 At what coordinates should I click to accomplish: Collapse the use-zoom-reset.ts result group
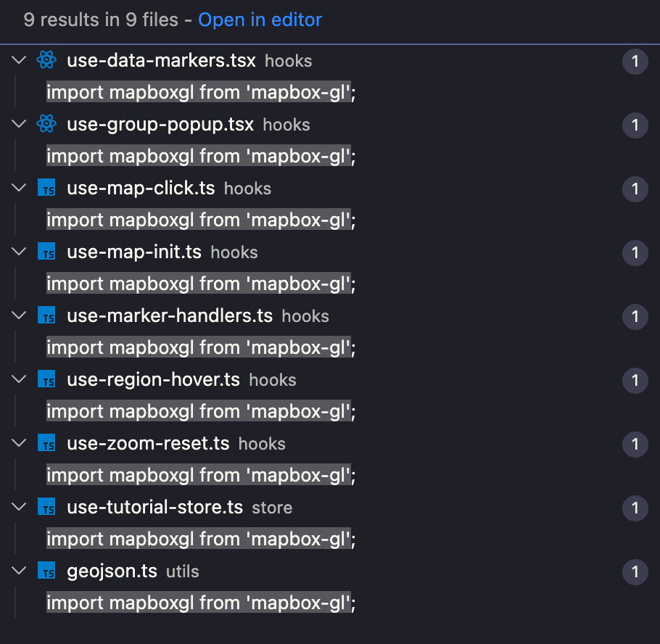[x=18, y=444]
